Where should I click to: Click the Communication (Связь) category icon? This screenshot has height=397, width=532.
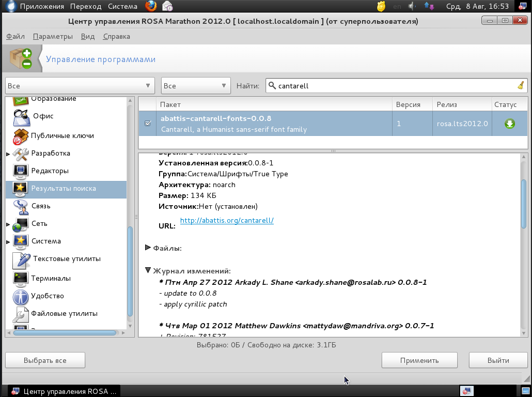click(20, 207)
